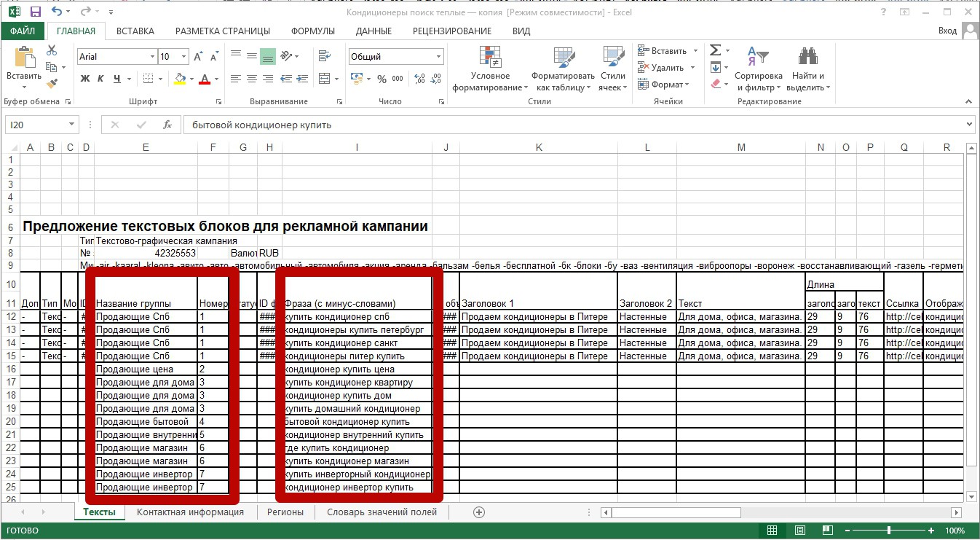This screenshot has height=540, width=980.
Task: Open the ФАЙЛ menu
Action: (x=23, y=31)
